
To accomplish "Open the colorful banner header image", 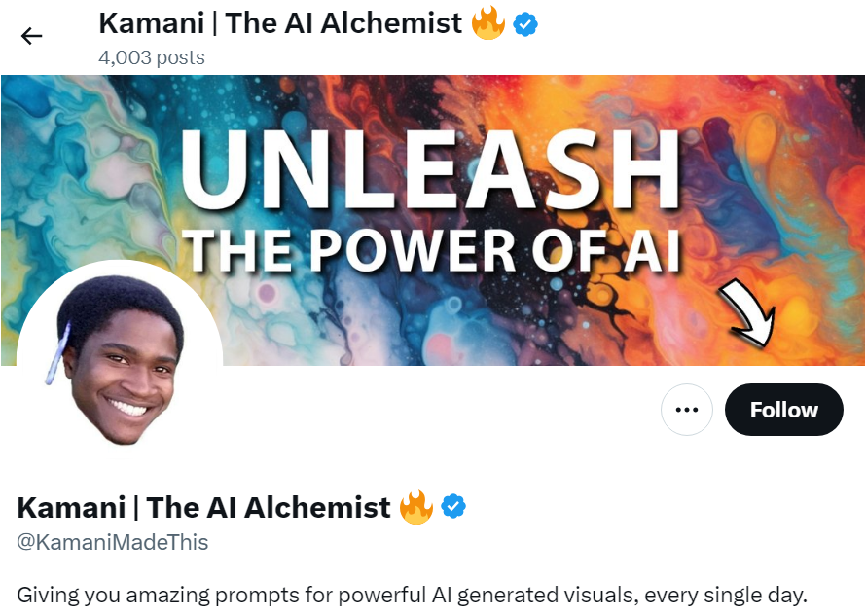I will (433, 220).
